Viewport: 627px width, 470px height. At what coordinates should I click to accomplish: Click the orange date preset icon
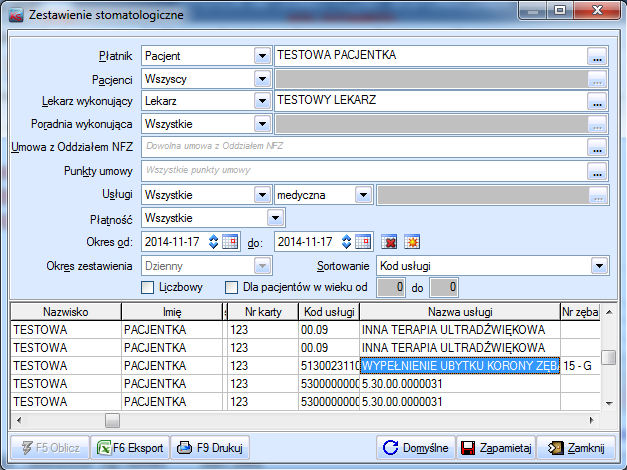point(410,241)
